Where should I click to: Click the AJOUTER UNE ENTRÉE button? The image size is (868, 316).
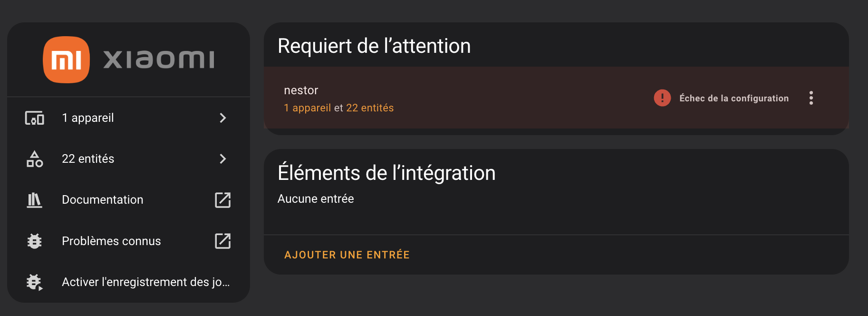coord(347,255)
